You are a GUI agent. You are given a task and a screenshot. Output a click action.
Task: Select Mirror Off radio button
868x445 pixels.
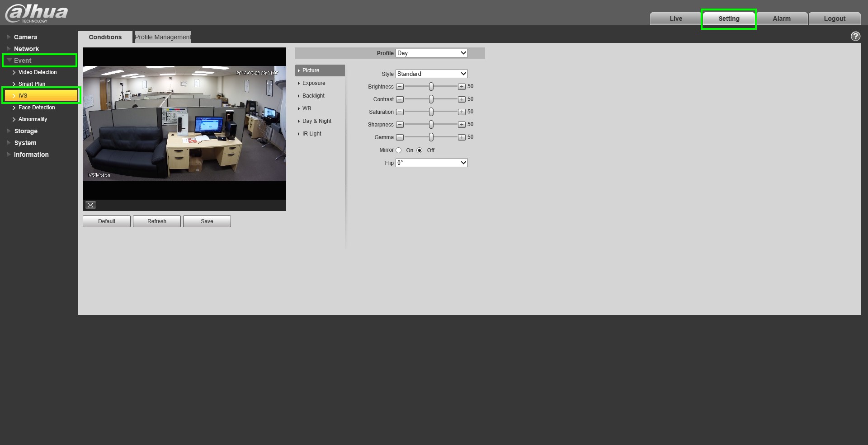coord(420,150)
